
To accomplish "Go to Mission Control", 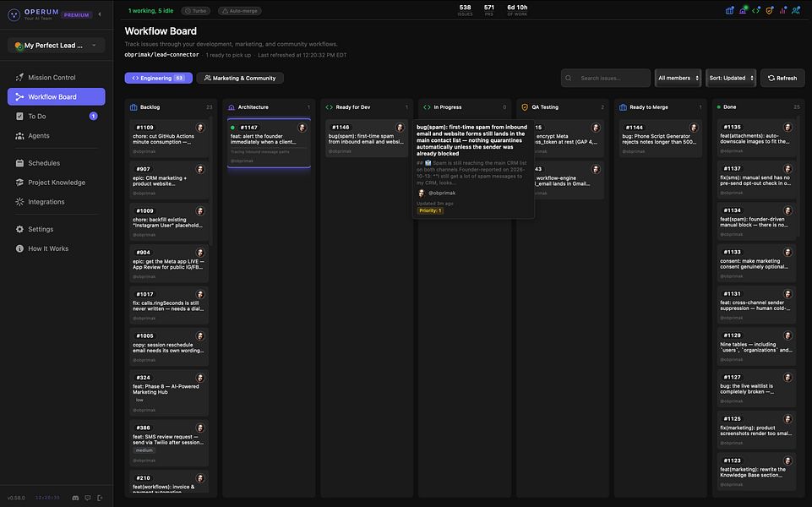I will coord(57,77).
